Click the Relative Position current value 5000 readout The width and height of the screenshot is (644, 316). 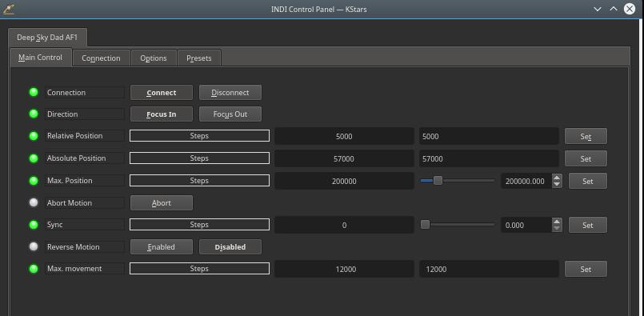(x=344, y=137)
